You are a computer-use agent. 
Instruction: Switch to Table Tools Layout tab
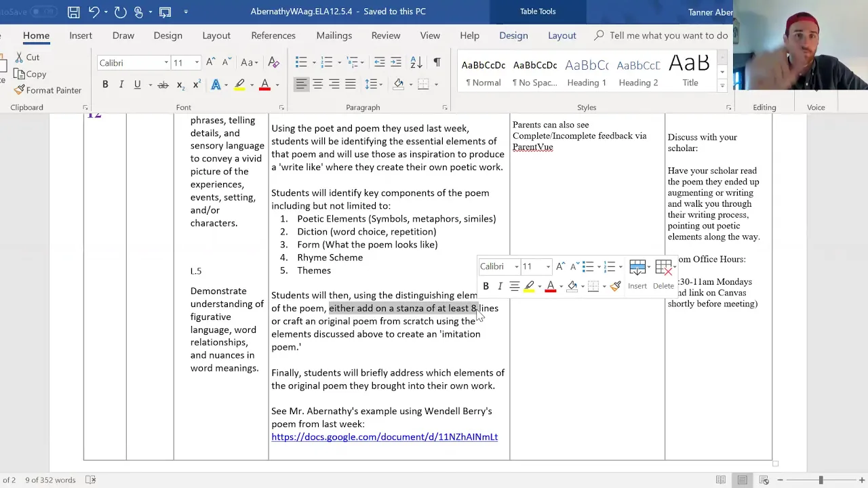coord(562,35)
